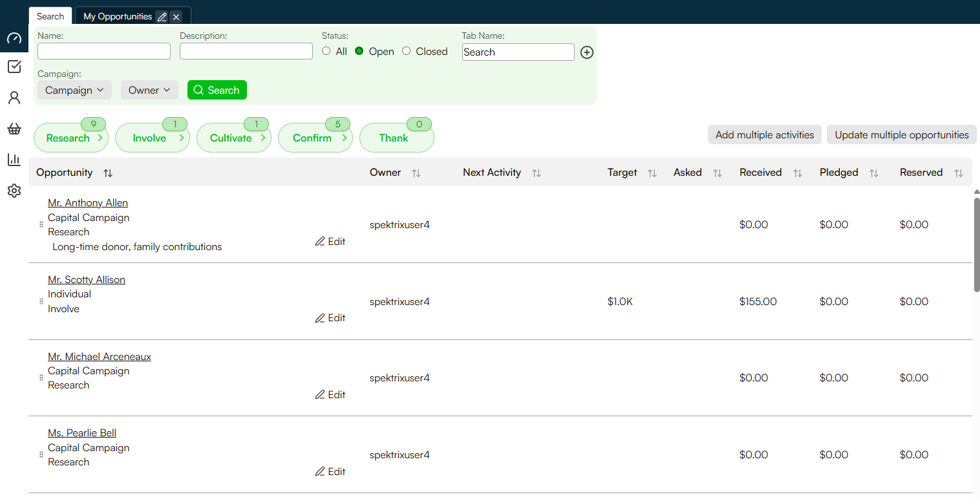Click drag handle for Ms. Pearlie Bell row
Viewport: 980px width, 499px height.
(x=41, y=454)
